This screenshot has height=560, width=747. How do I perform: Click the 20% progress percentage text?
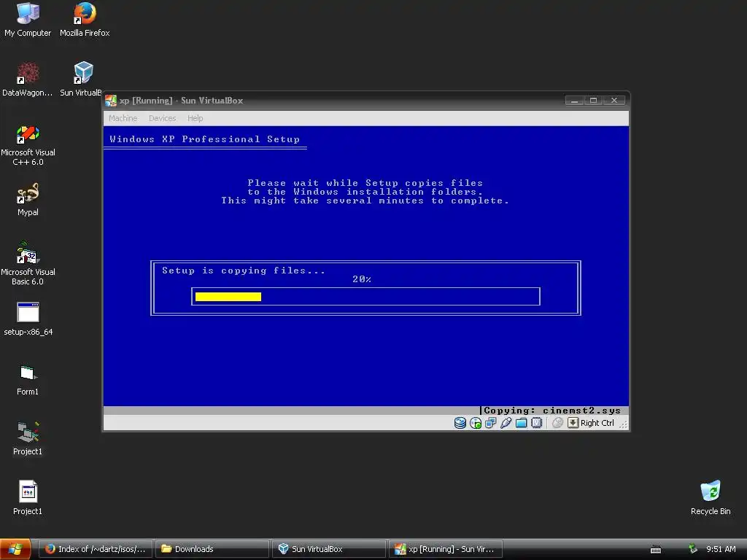pyautogui.click(x=362, y=279)
